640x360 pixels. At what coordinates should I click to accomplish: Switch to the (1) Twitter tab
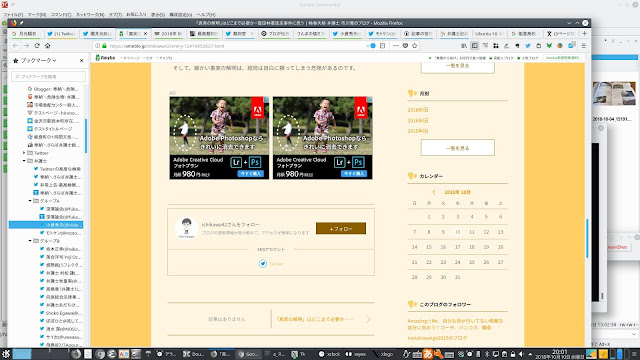coord(61,33)
